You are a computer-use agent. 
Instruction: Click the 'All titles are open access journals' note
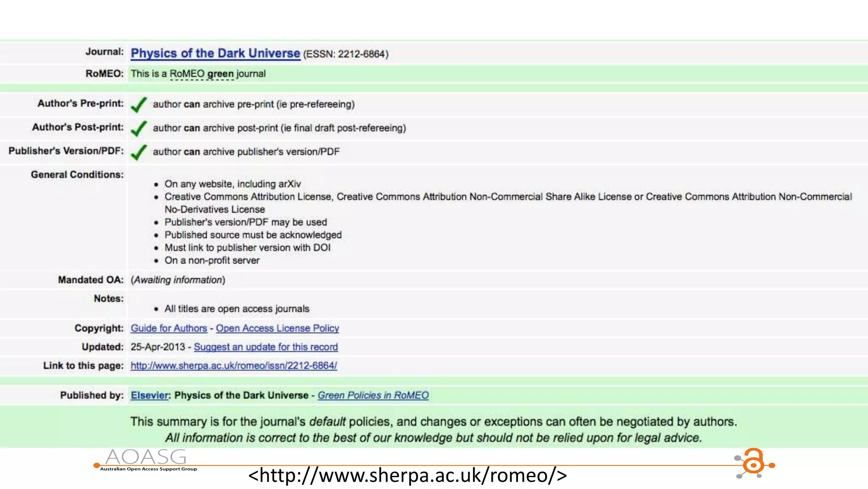[237, 309]
